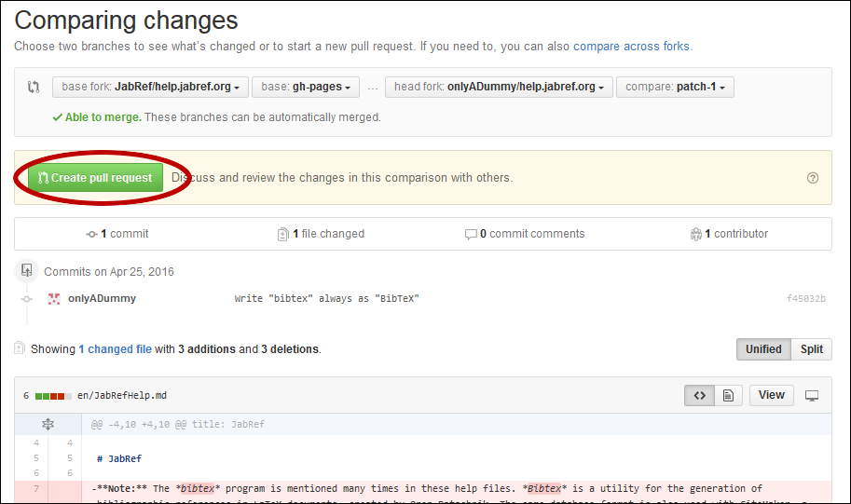Follow the compare across forks link
This screenshot has height=504, width=851.
[x=631, y=46]
